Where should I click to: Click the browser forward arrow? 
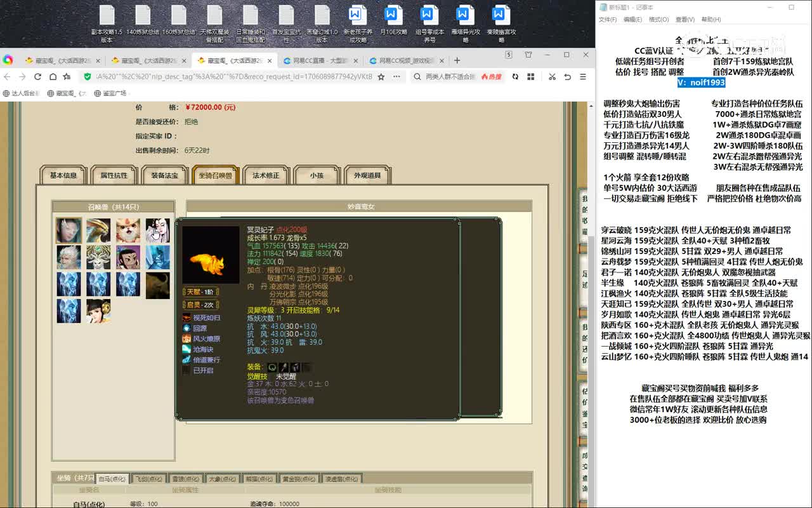click(x=22, y=77)
